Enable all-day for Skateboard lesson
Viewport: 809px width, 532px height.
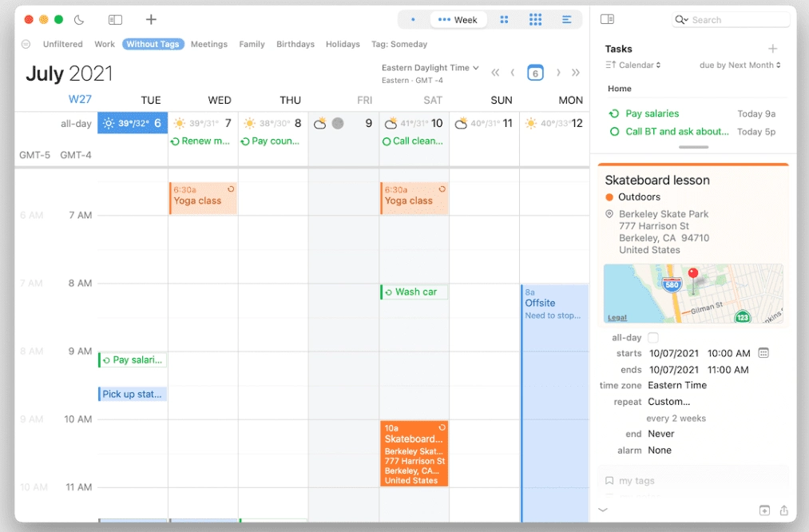pos(652,337)
